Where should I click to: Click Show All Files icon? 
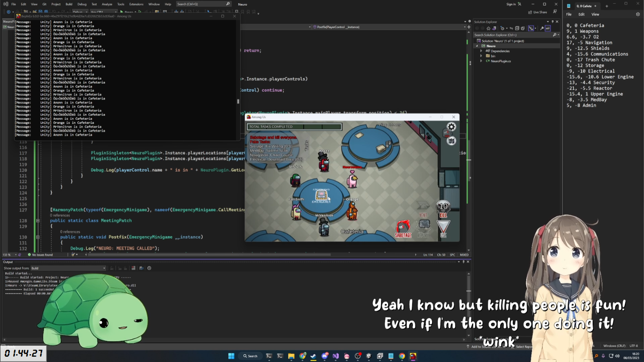point(523,28)
